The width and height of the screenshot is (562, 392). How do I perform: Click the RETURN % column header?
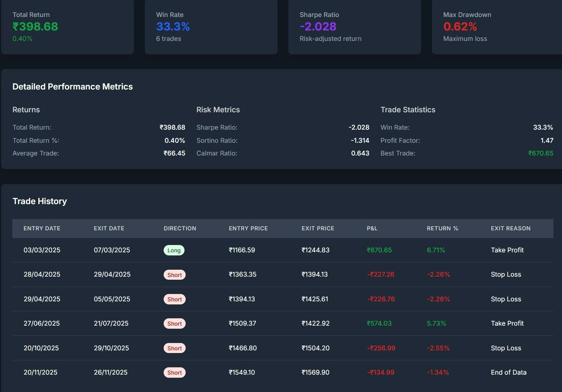[x=442, y=228]
